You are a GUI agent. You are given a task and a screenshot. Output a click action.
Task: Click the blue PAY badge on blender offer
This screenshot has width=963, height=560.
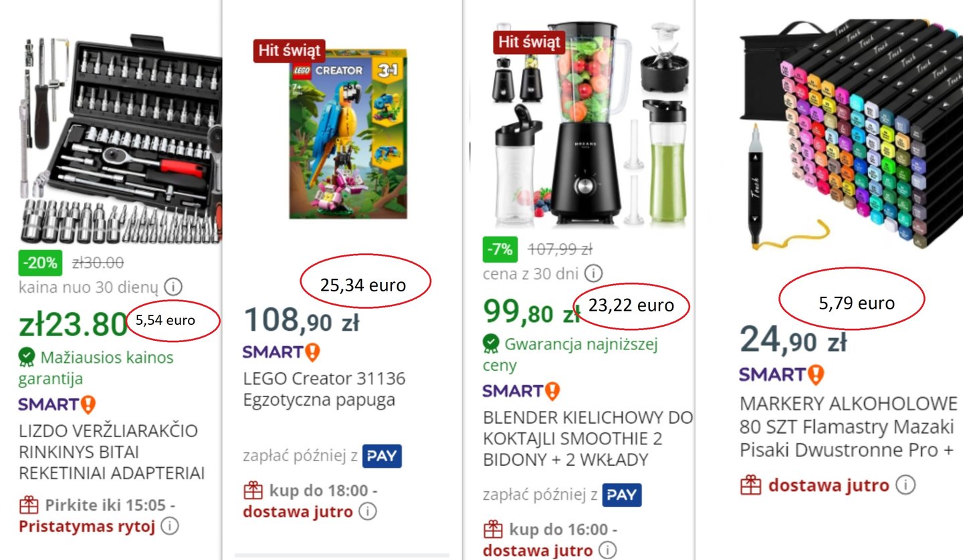[622, 495]
